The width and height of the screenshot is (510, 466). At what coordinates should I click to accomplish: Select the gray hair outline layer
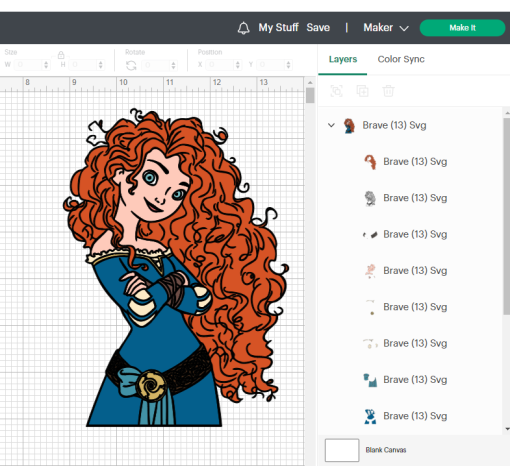click(405, 198)
